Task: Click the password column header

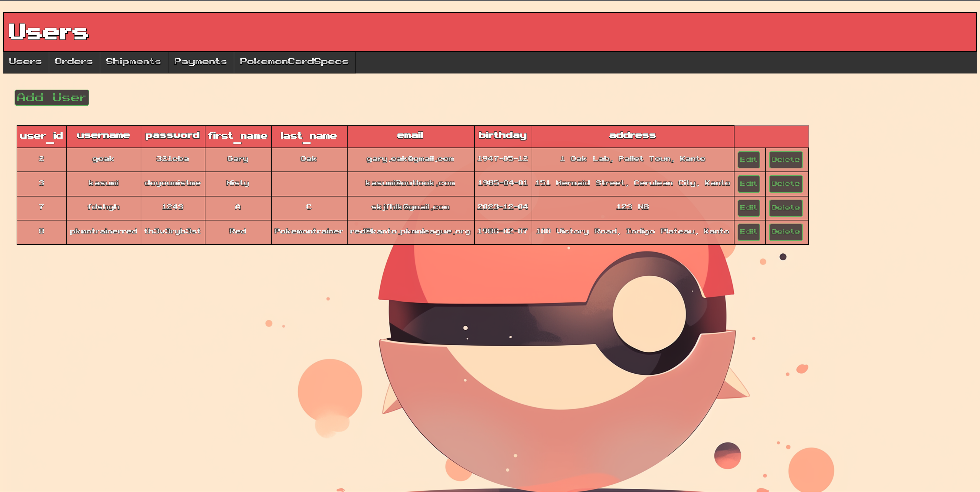Action: 173,136
